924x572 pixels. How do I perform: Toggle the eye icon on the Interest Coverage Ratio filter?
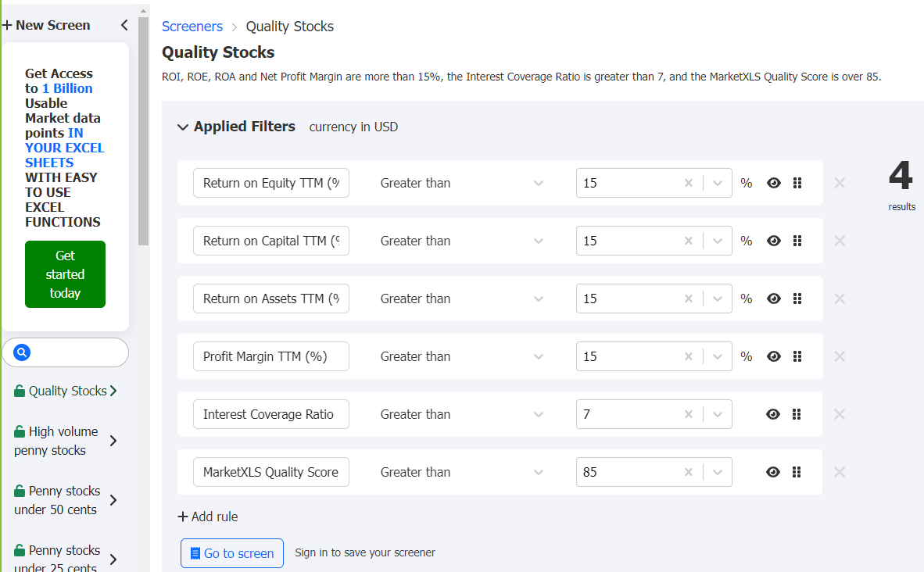point(773,414)
